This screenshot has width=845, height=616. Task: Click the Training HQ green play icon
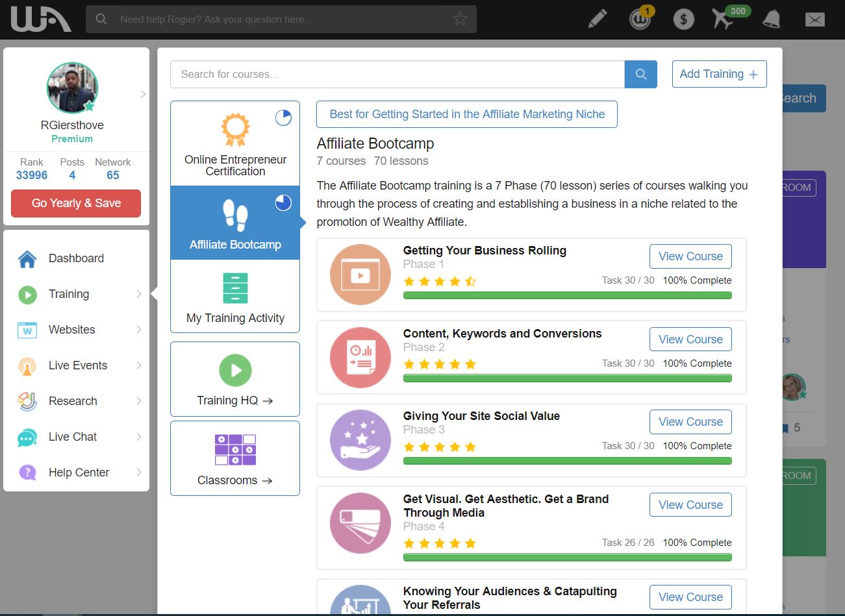(x=235, y=371)
